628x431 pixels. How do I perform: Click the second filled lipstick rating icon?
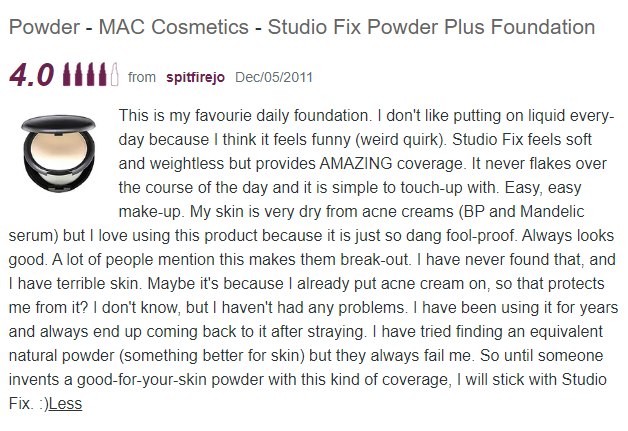(x=79, y=74)
